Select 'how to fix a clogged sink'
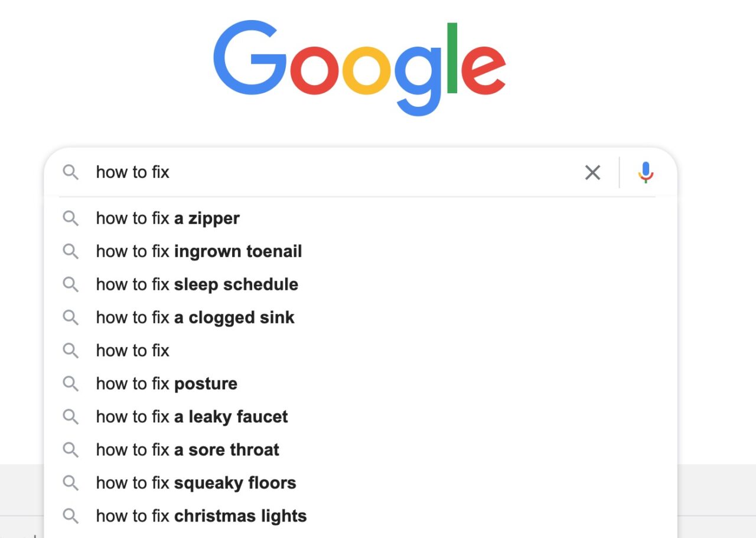 [x=360, y=318]
